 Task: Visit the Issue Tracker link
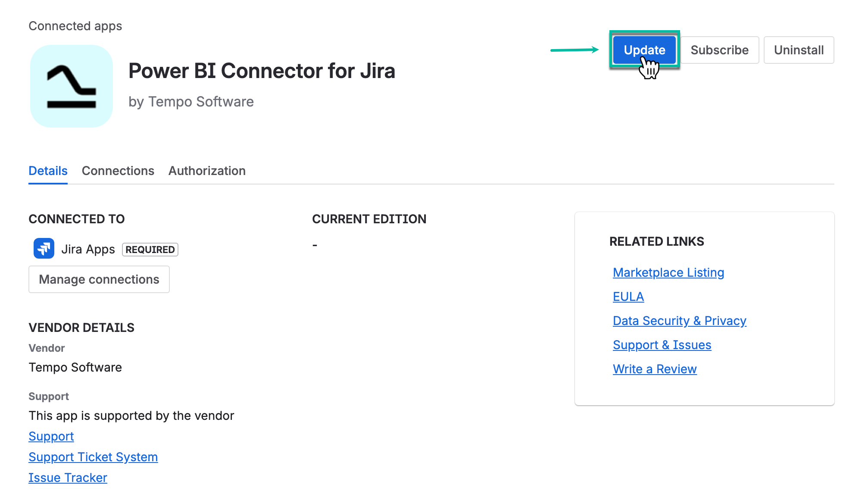tap(68, 478)
